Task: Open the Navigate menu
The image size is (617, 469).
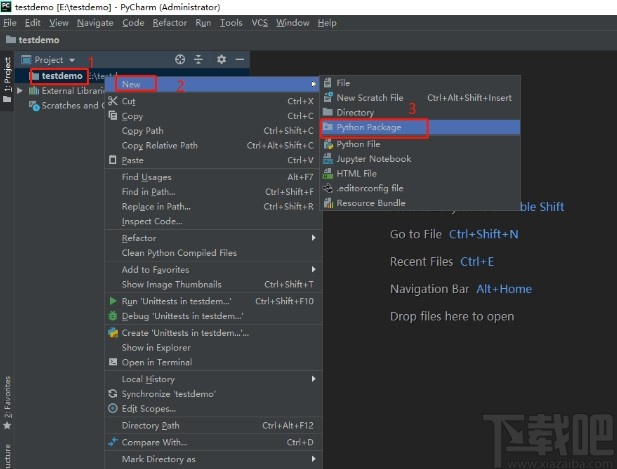Action: (x=95, y=23)
